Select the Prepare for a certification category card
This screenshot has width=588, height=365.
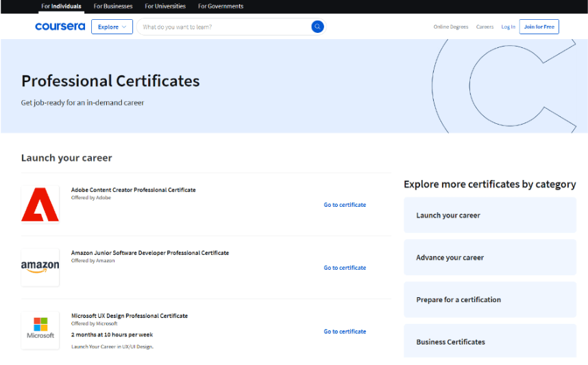[x=490, y=299]
